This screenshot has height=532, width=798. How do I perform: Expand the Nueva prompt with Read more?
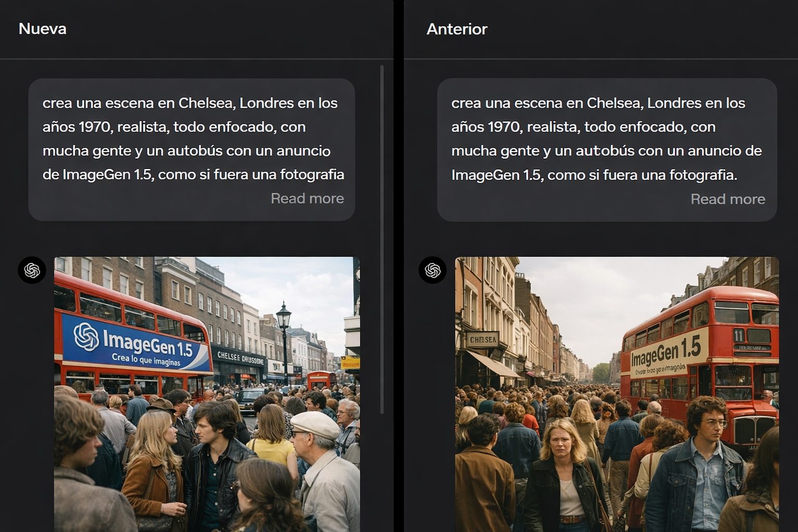307,198
